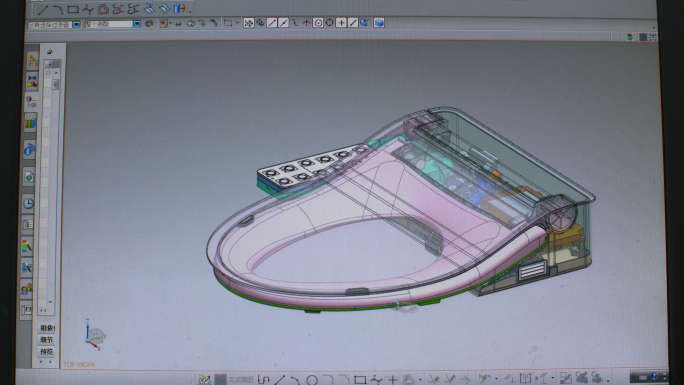This screenshot has width=684, height=385.
Task: Select the Line tool in the bottom sketch toolbar
Action: [280, 380]
